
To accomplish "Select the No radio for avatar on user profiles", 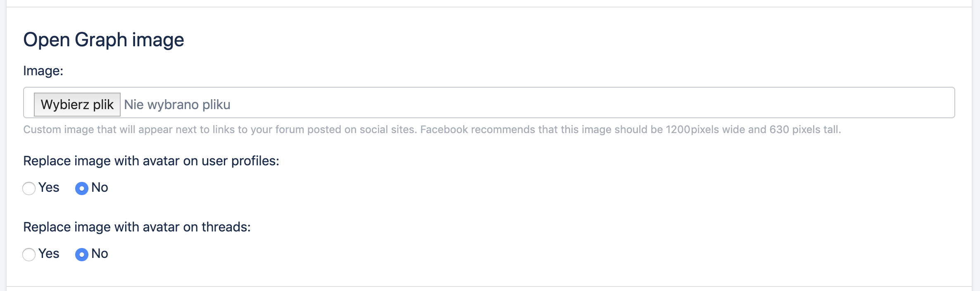I will (82, 188).
